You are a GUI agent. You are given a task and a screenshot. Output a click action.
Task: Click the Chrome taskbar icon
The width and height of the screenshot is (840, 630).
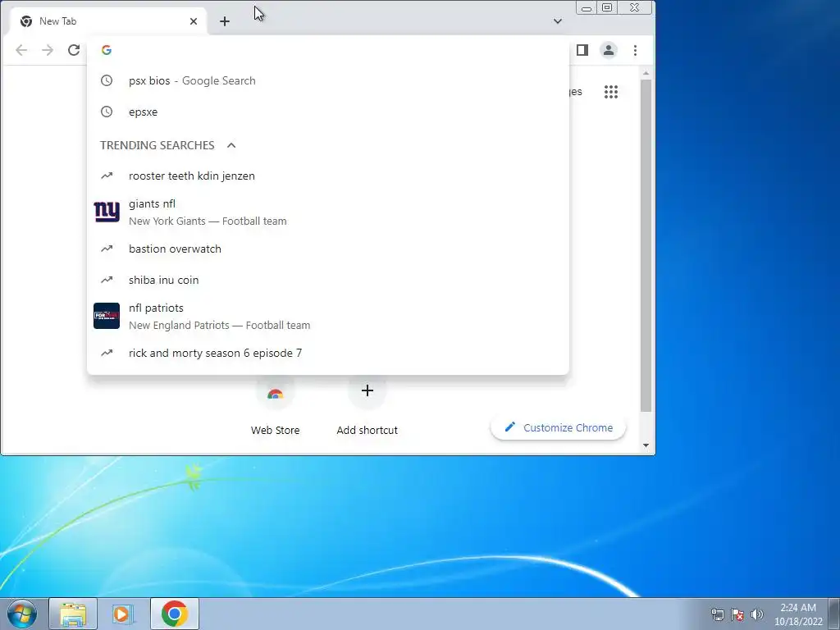pyautogui.click(x=174, y=614)
